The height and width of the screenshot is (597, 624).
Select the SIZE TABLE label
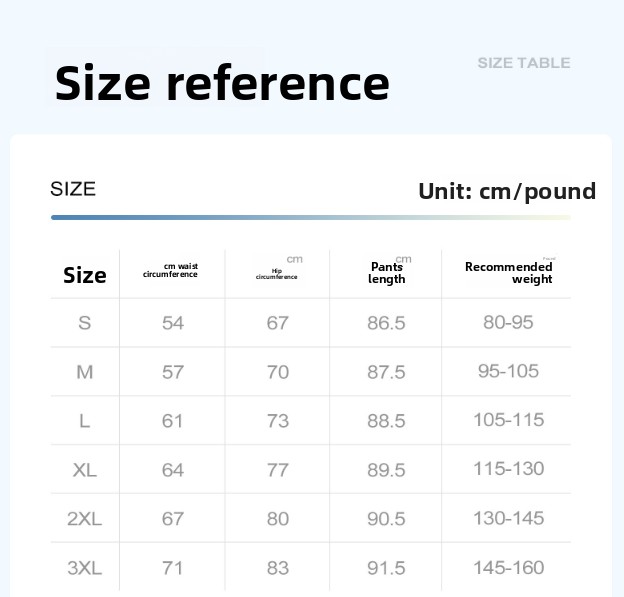tap(524, 63)
